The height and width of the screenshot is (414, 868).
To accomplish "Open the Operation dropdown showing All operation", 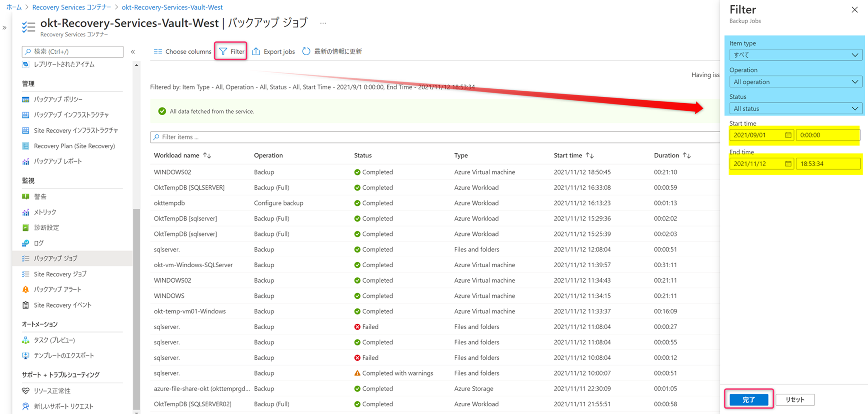I will tap(795, 82).
